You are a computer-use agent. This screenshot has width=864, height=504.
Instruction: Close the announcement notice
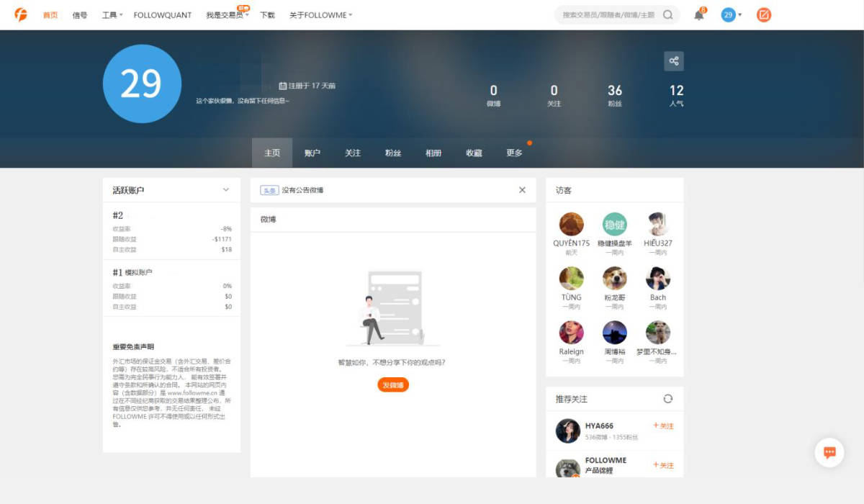522,190
